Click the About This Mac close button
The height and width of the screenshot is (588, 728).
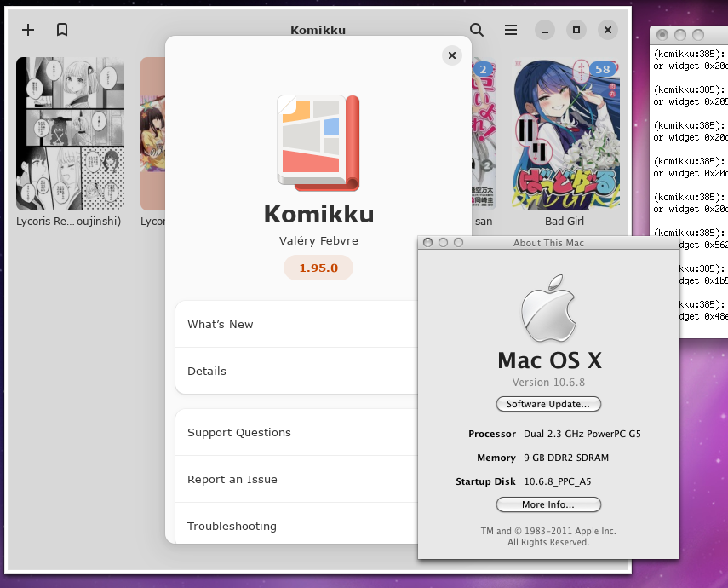428,243
